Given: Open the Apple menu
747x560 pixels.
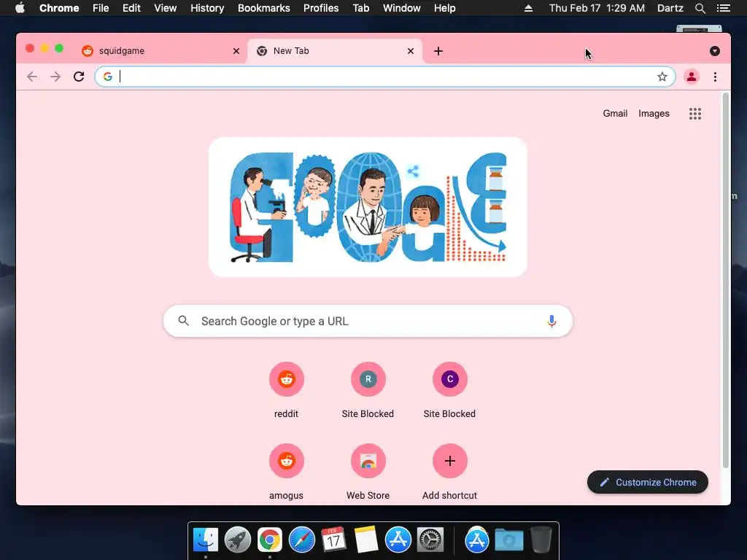Looking at the screenshot, I should point(20,8).
